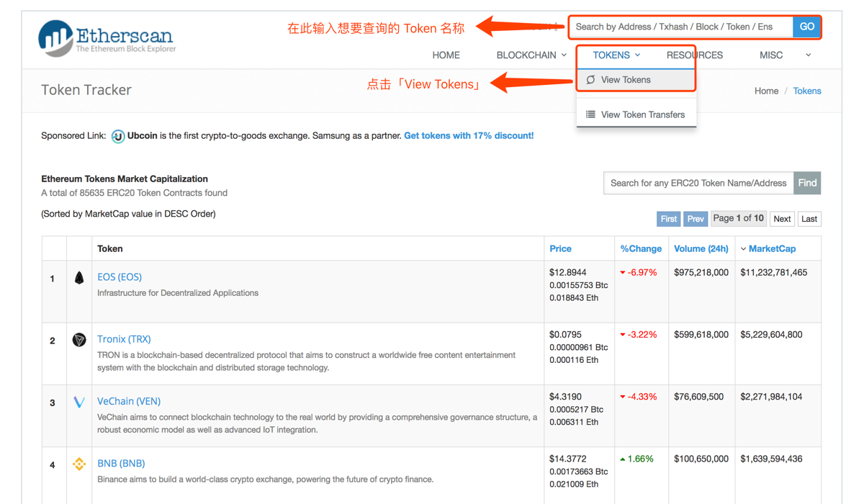
Task: Go to the Next page
Action: point(782,219)
